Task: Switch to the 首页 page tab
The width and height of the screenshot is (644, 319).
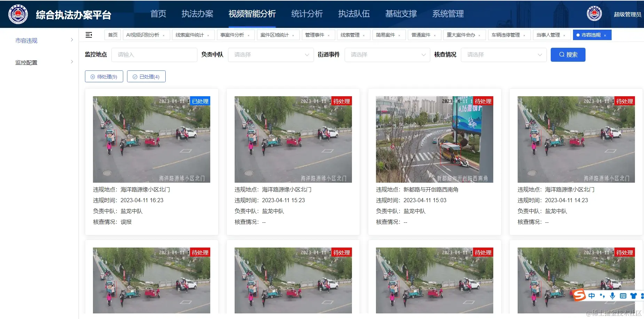Action: [113, 35]
